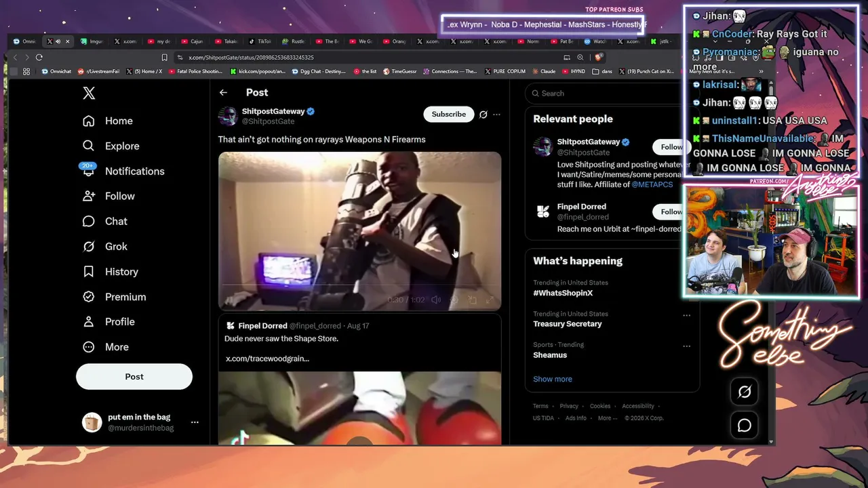Open the r/LivestreamFail bookmark
Viewport: 868px width, 488px height.
[98, 71]
